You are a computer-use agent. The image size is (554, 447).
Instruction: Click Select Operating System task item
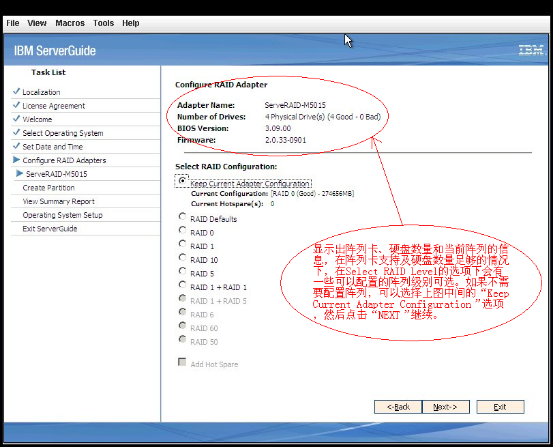pos(63,133)
